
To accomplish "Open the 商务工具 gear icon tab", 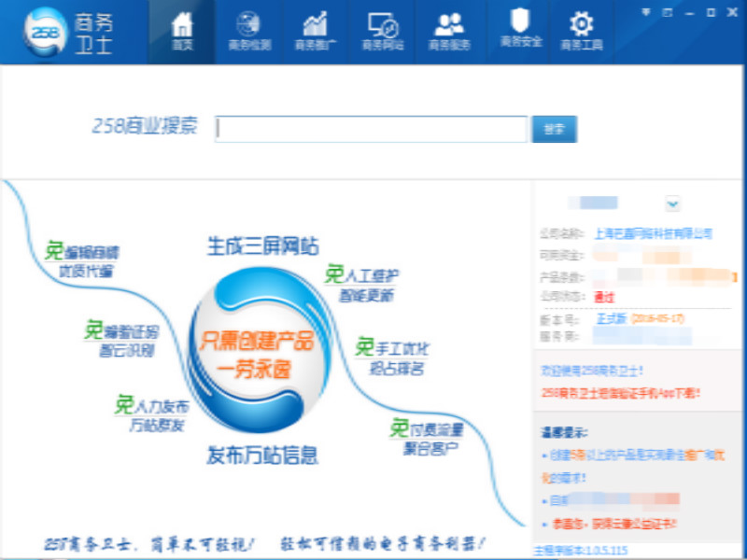I will coord(581,32).
